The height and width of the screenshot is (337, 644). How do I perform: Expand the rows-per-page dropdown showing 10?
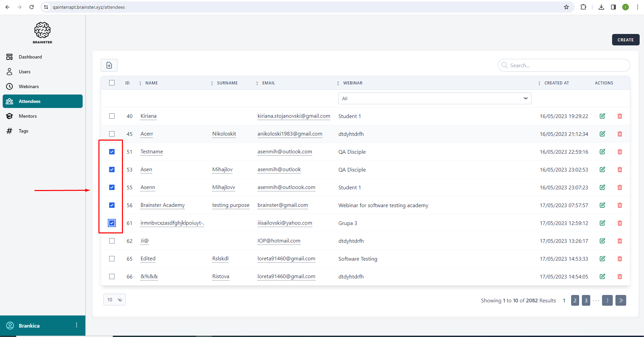coord(115,300)
